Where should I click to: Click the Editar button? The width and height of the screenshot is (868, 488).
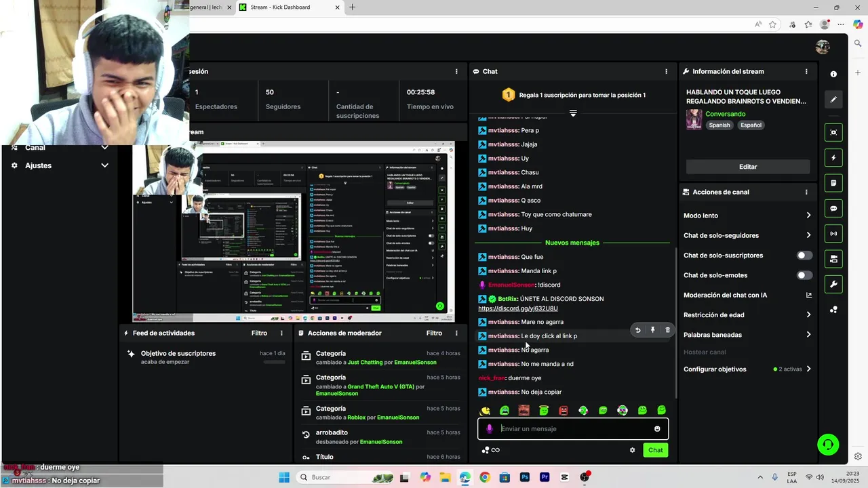point(748,167)
